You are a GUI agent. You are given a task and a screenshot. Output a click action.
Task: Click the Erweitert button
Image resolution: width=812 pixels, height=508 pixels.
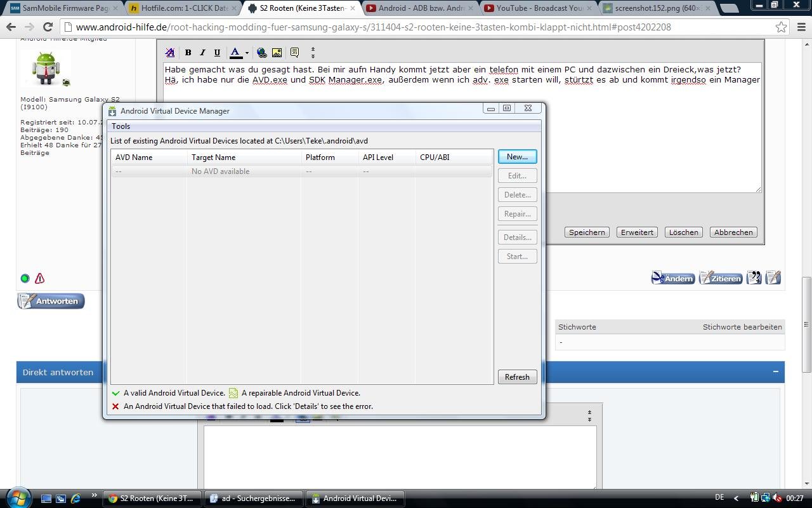(637, 232)
